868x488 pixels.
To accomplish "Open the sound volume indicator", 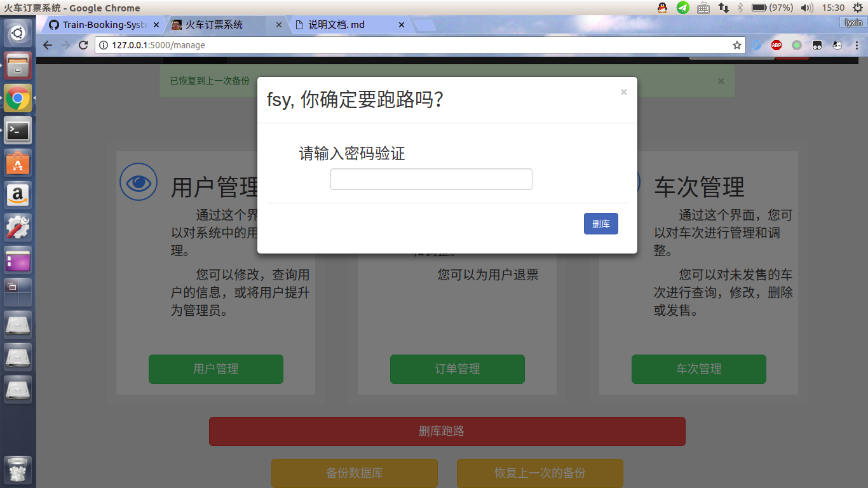I will (x=807, y=8).
